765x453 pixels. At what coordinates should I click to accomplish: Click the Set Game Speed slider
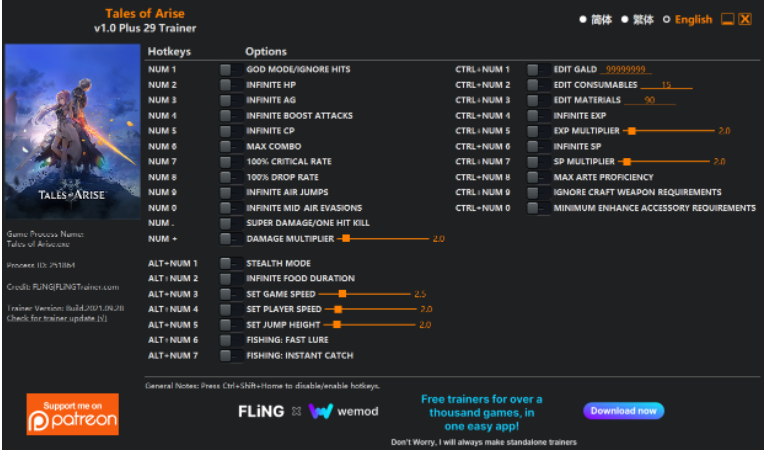(364, 294)
